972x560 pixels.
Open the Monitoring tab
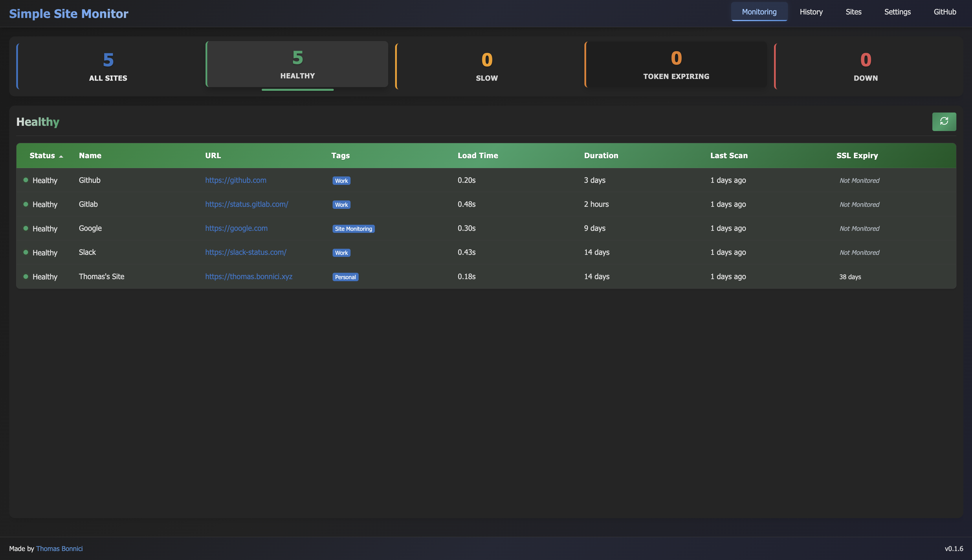pos(759,12)
